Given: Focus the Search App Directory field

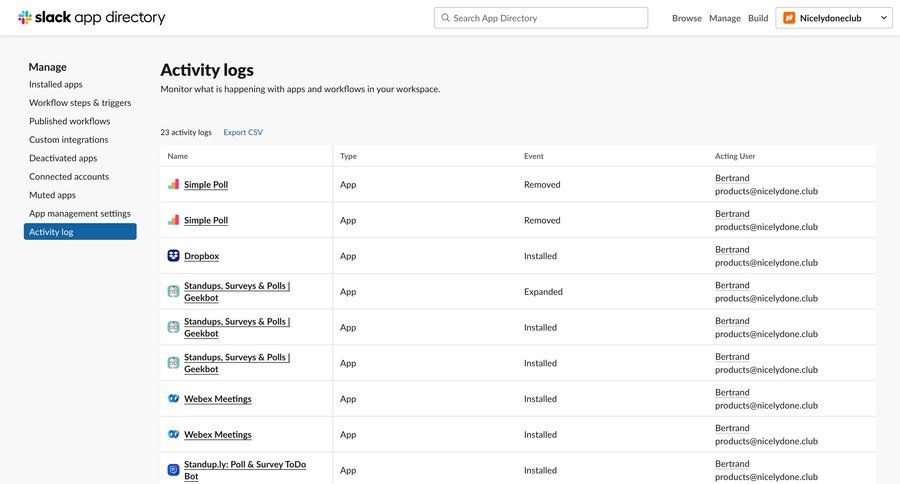Looking at the screenshot, I should pos(541,18).
